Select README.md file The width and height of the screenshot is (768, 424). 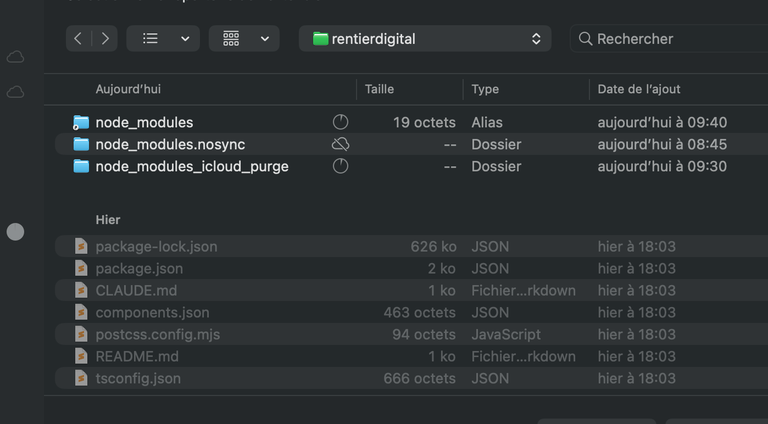coord(411,356)
